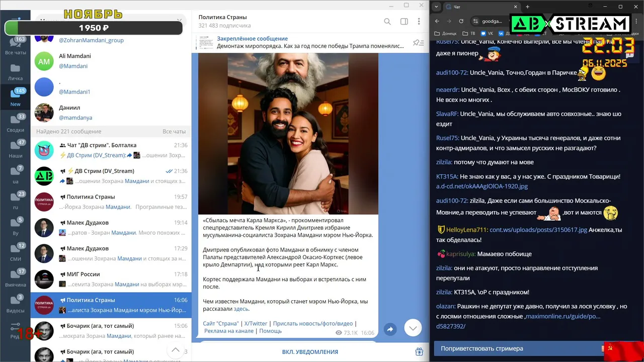Viewport: 644px width, 362px height.
Task: Select the 'New' chat folder
Action: pos(15,97)
